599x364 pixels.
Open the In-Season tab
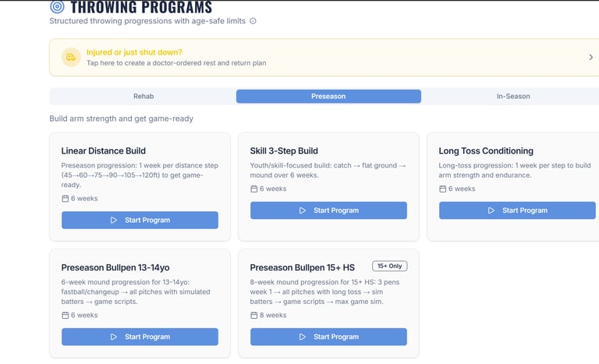(x=512, y=96)
